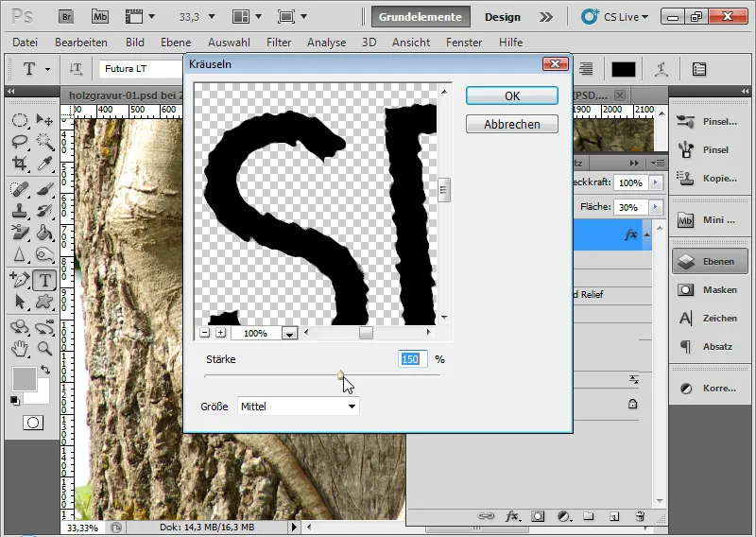Open the Filter menu
This screenshot has height=537, width=756.
point(279,43)
